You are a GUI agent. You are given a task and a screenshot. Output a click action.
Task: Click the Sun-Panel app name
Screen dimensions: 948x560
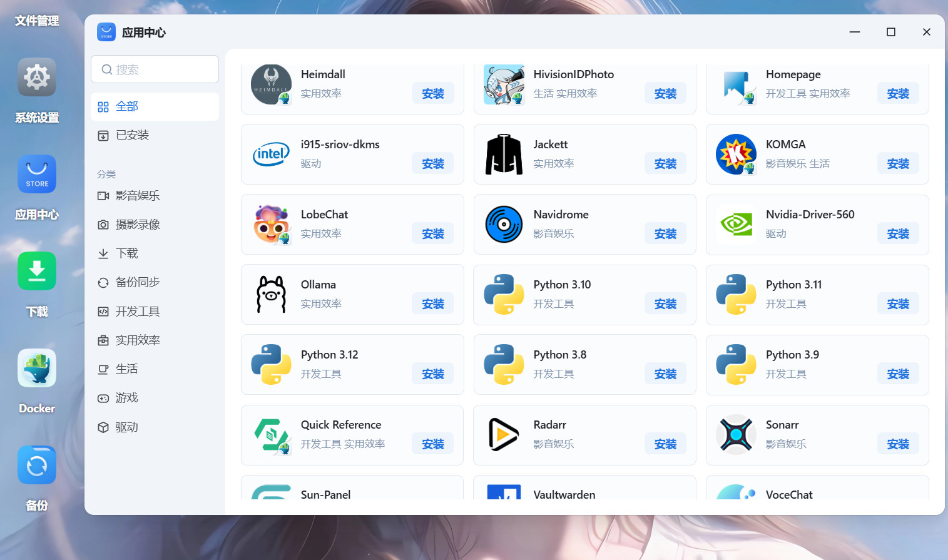[325, 494]
